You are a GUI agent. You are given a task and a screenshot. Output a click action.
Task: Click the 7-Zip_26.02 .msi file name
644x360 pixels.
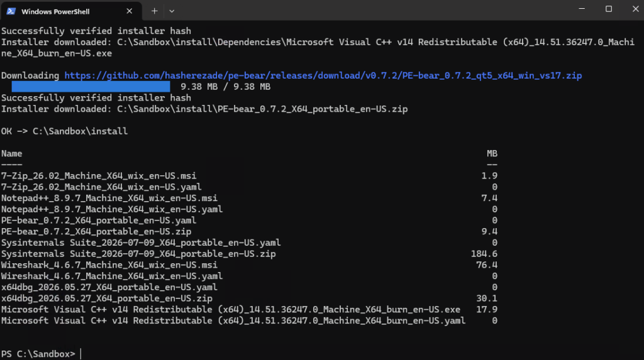(x=99, y=176)
